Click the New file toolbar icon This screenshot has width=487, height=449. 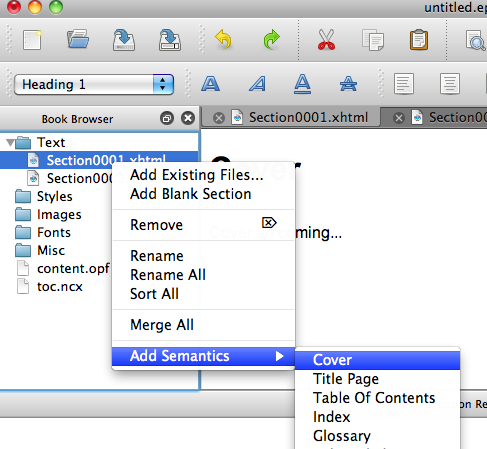click(x=32, y=40)
